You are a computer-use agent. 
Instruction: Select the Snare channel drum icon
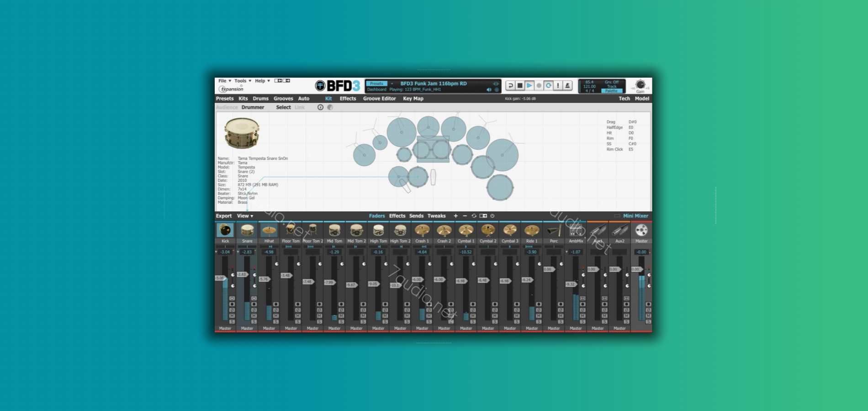[x=247, y=230]
